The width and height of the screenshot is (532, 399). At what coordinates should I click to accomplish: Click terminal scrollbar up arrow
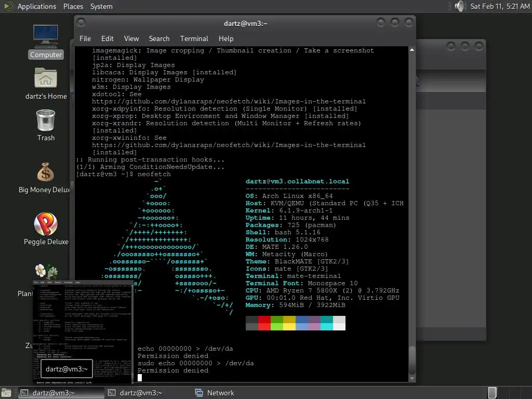pyautogui.click(x=412, y=50)
